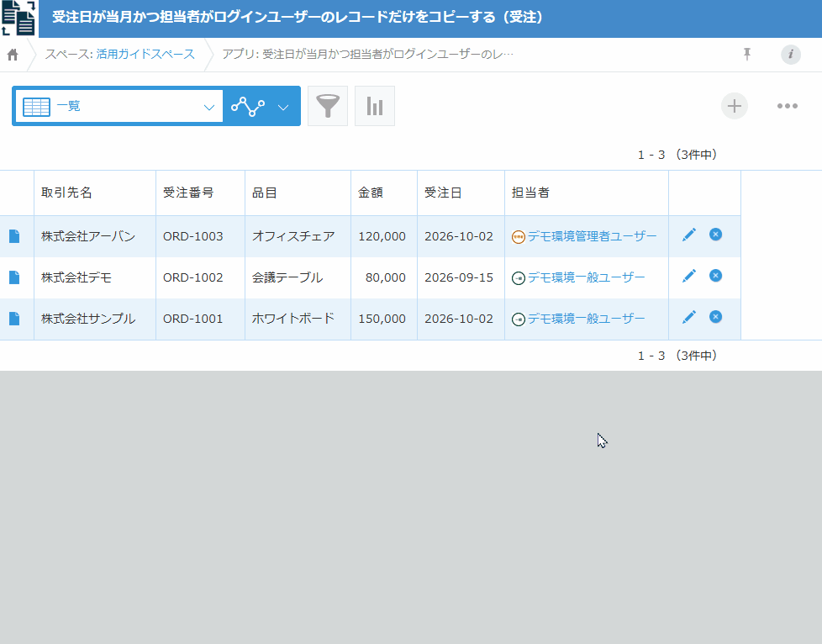Click the graph line chart icon
This screenshot has height=644, width=822.
tap(248, 106)
